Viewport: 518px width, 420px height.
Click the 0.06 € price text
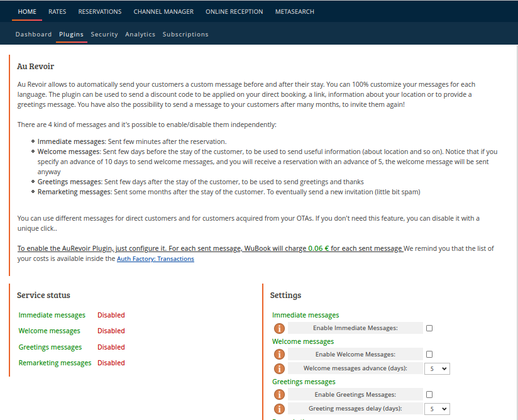(319, 248)
